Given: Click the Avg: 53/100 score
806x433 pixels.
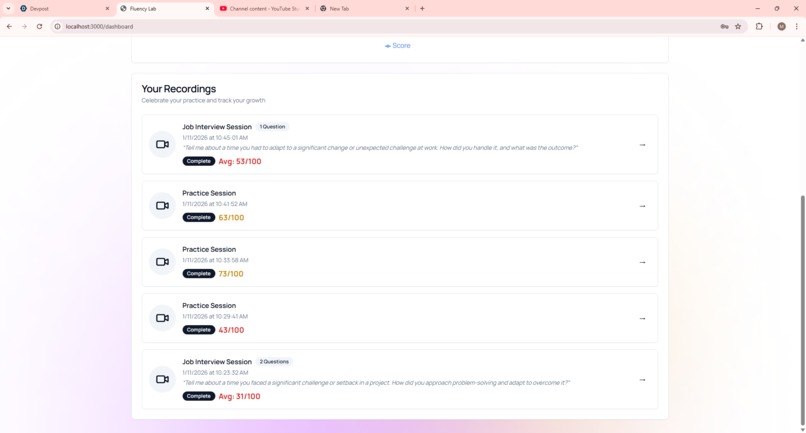Looking at the screenshot, I should (x=240, y=161).
